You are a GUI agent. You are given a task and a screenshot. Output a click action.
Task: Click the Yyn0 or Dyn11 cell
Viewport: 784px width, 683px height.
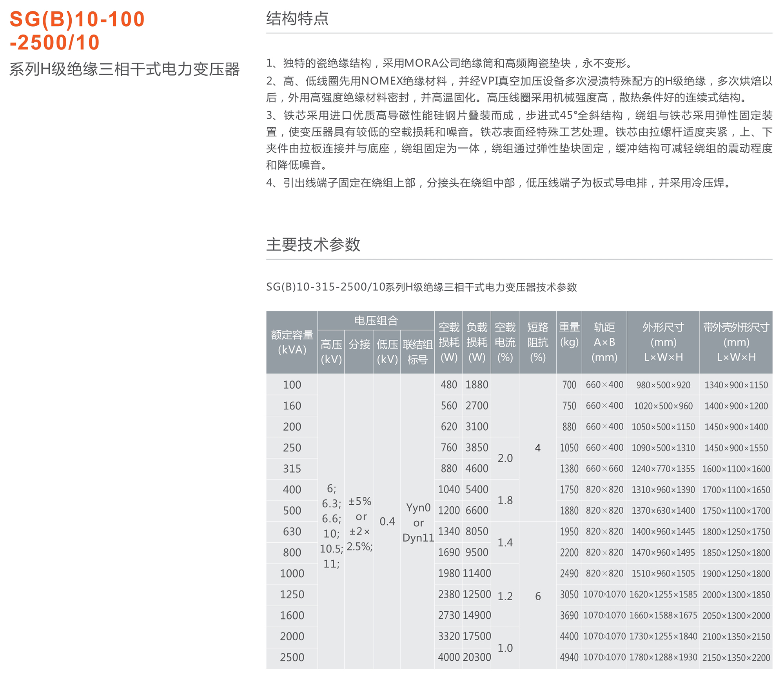click(x=418, y=523)
